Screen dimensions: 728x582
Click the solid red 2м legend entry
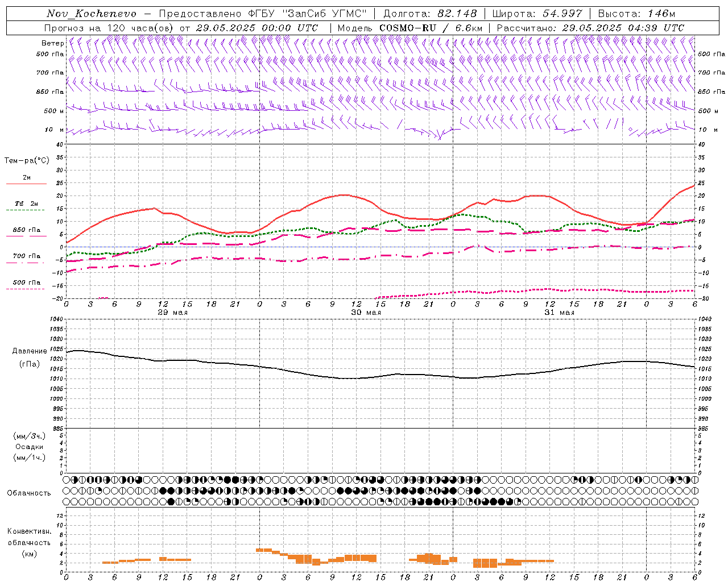pyautogui.click(x=26, y=179)
